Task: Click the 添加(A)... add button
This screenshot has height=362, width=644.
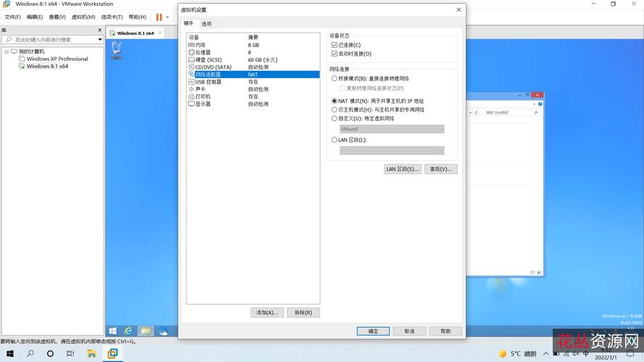Action: click(267, 312)
